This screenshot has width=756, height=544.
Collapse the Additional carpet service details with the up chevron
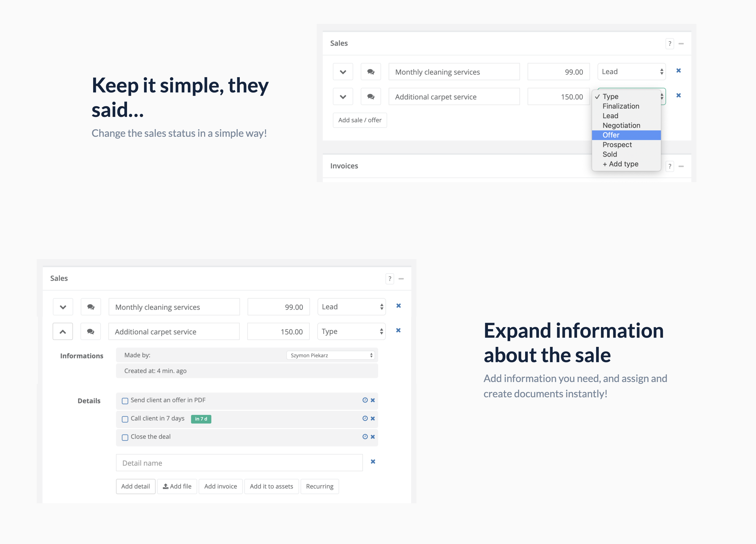63,332
